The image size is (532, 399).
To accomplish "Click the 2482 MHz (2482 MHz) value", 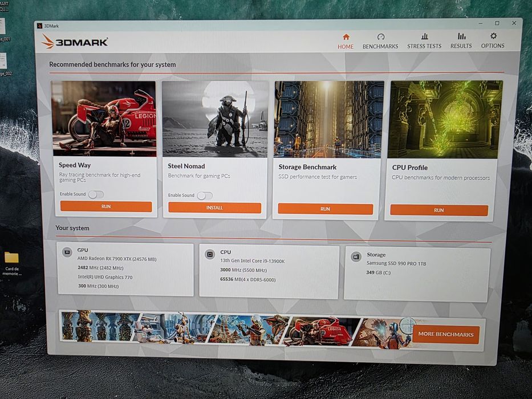I will point(100,268).
